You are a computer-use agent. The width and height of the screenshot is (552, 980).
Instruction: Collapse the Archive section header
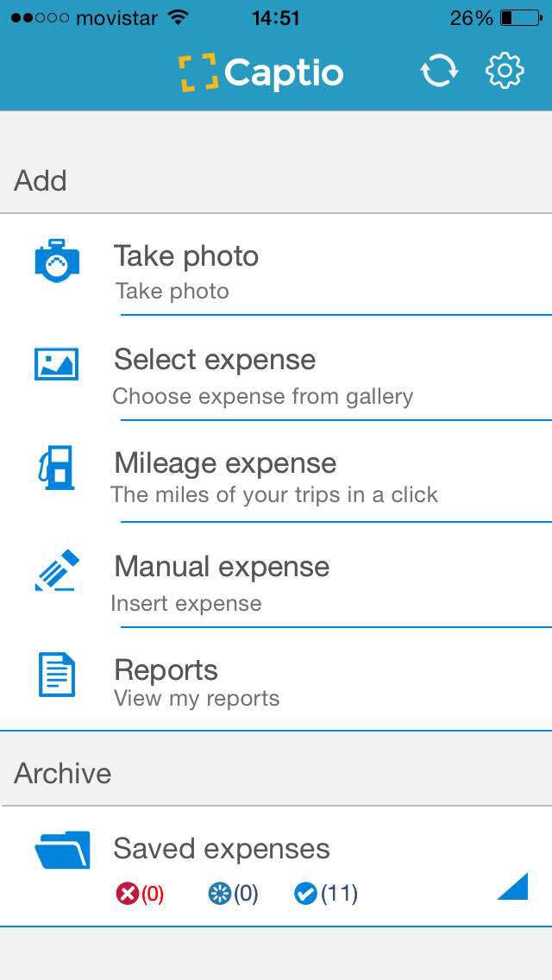[62, 773]
